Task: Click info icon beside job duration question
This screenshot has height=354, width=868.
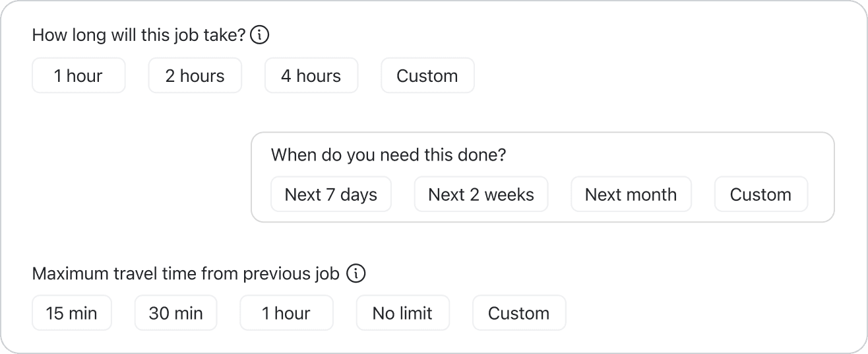Action: tap(260, 35)
